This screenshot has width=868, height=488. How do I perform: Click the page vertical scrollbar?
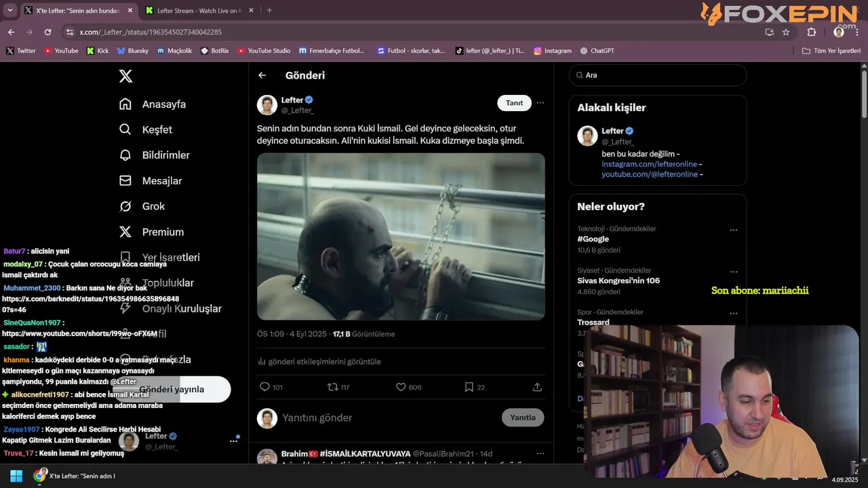(864, 95)
